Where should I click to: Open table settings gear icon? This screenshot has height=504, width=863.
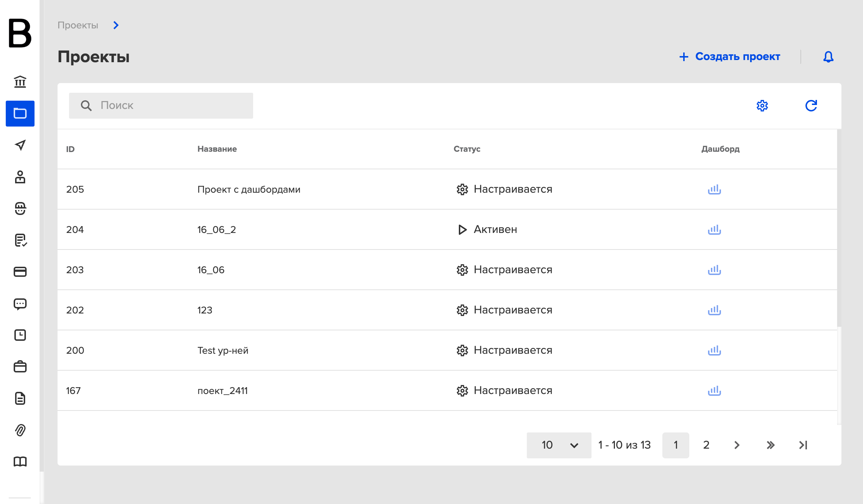(762, 106)
